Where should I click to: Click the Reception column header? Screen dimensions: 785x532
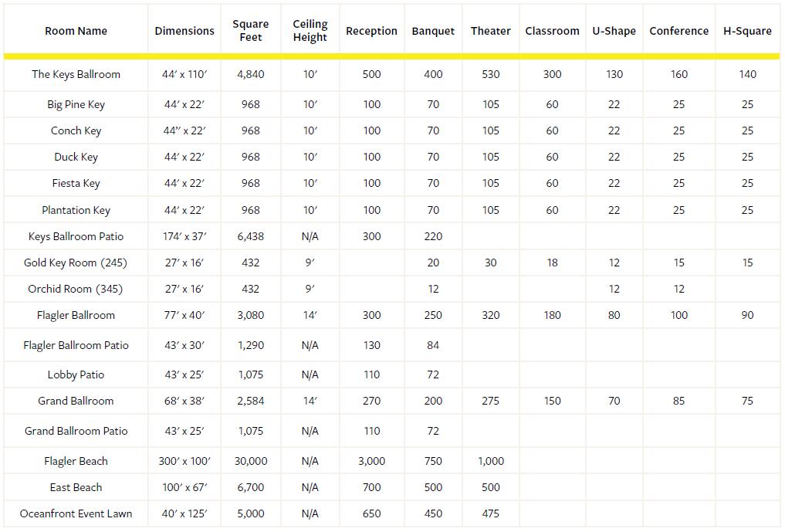371,31
